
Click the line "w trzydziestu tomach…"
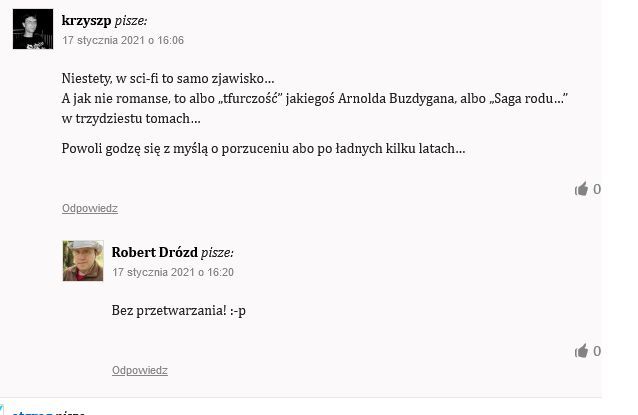point(131,118)
